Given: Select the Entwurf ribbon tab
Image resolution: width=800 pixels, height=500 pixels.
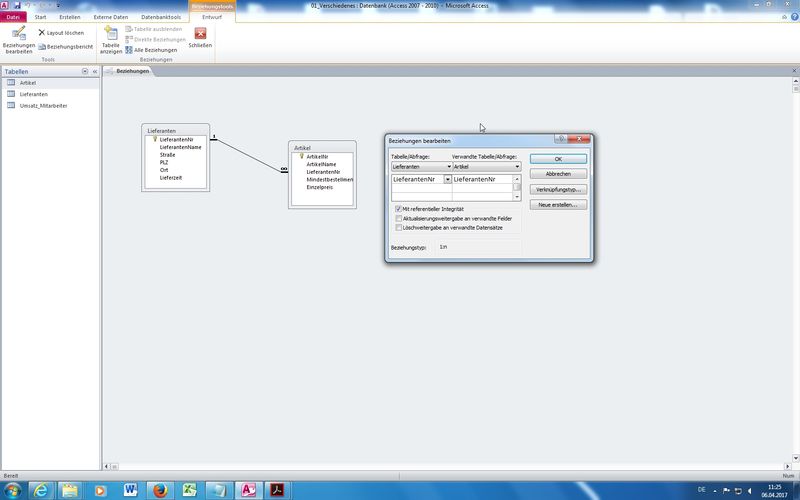Looking at the screenshot, I should [212, 17].
